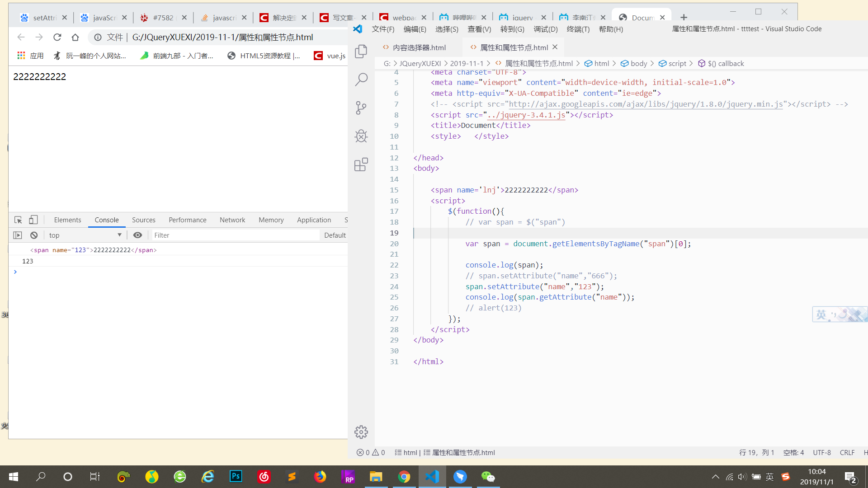Viewport: 868px width, 488px height.
Task: Click status bar cursor position 行 19, 列 1
Action: pos(757,452)
